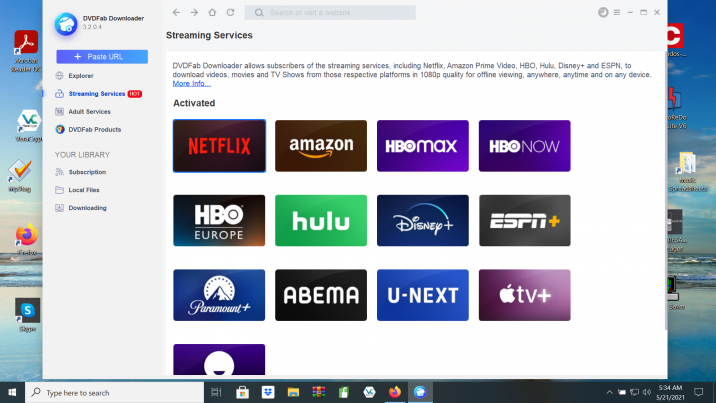
Task: Choose the ESPN+ tile
Action: tap(525, 220)
